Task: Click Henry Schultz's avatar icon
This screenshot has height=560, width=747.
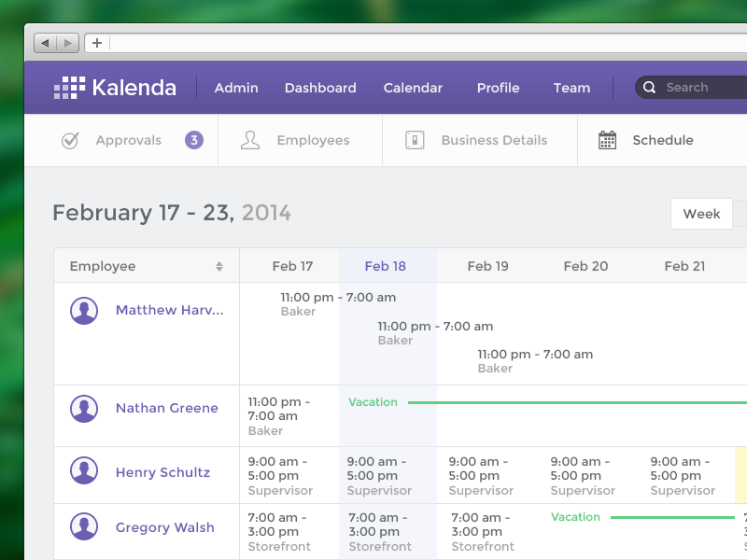Action: coord(84,472)
